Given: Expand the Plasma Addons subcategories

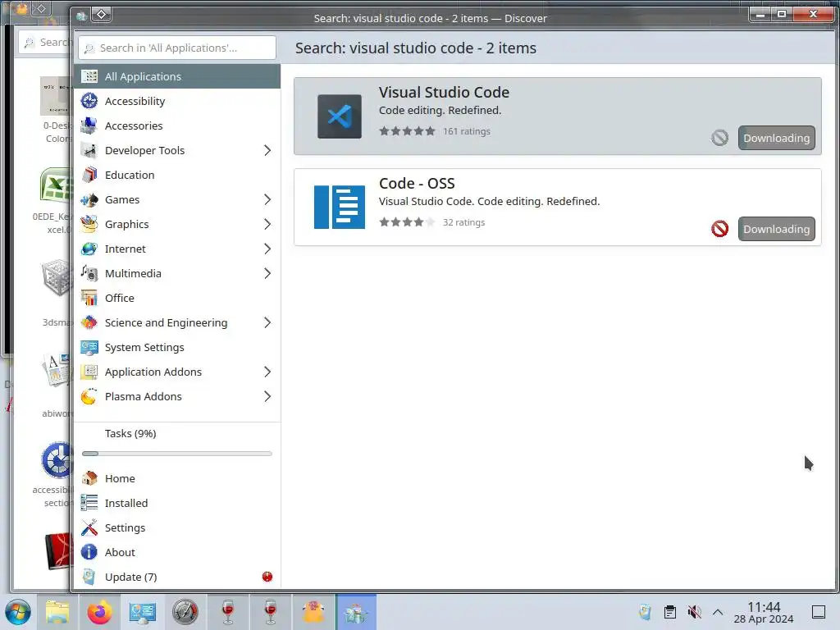Looking at the screenshot, I should pos(267,397).
